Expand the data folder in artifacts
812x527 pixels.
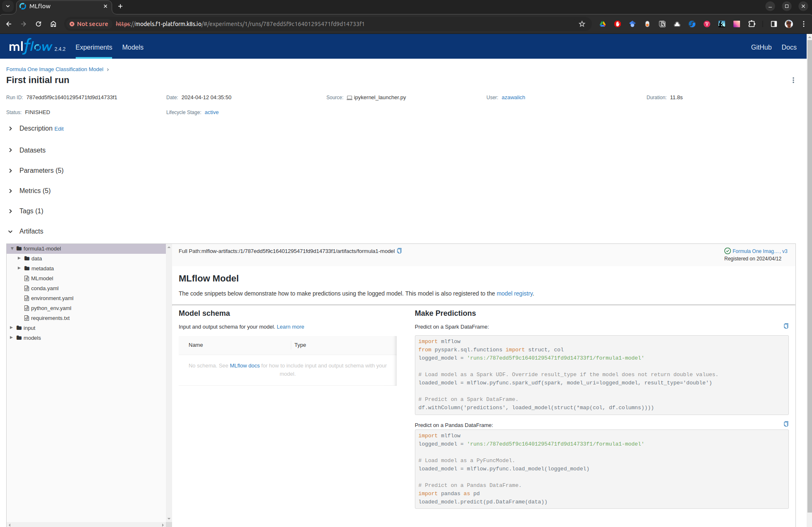pos(19,258)
